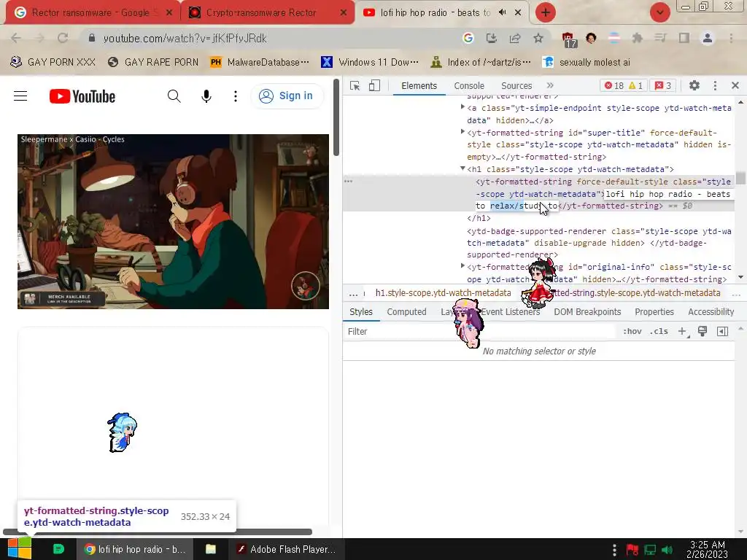Activate DevTools element inspector picker
The height and width of the screenshot is (560, 747).
pyautogui.click(x=355, y=86)
